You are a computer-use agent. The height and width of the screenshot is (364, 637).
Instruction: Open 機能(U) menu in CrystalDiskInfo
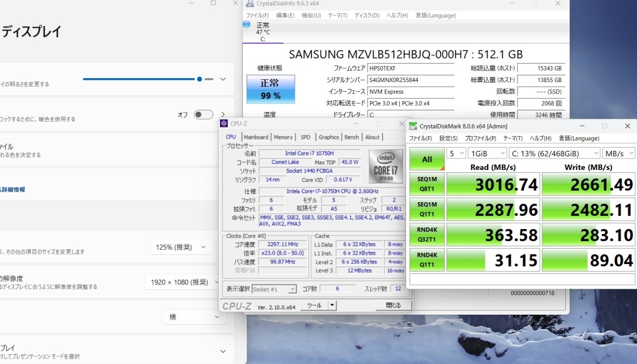tap(311, 16)
